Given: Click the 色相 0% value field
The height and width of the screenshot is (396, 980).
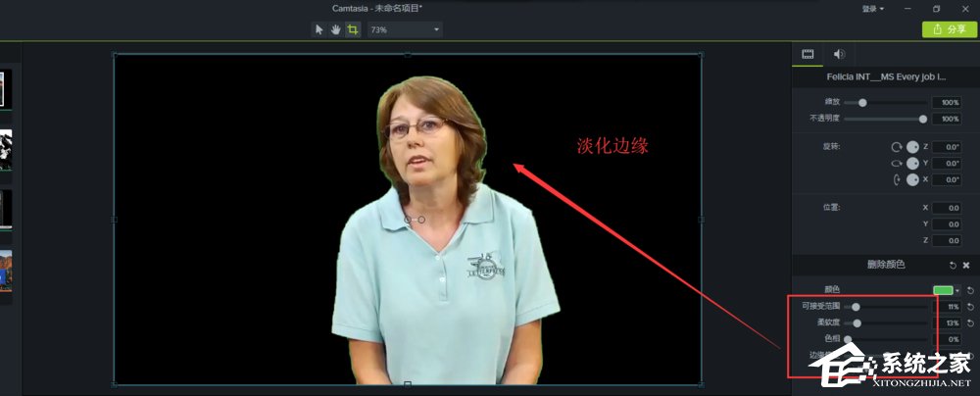Looking at the screenshot, I should (x=947, y=339).
